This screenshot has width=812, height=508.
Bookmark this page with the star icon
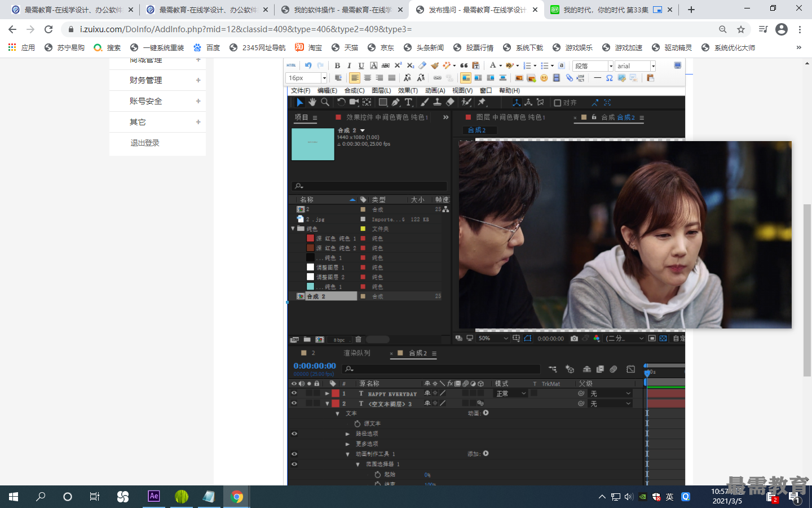(741, 29)
